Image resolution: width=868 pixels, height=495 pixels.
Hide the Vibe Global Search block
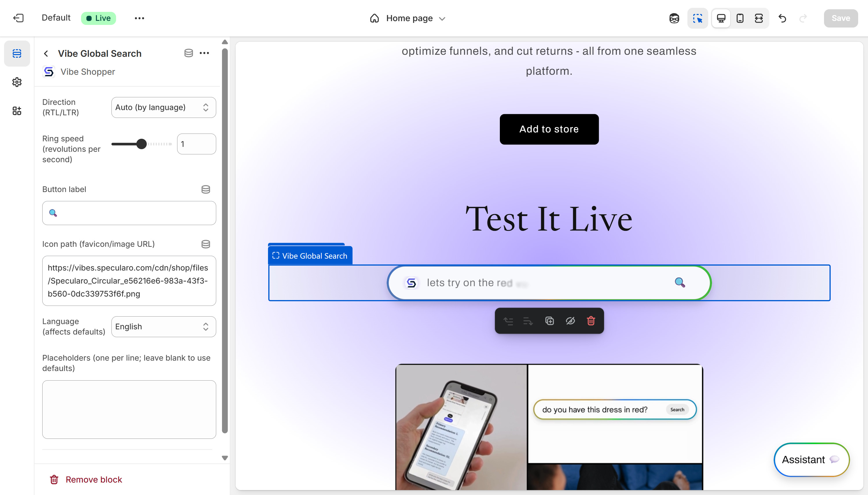570,321
